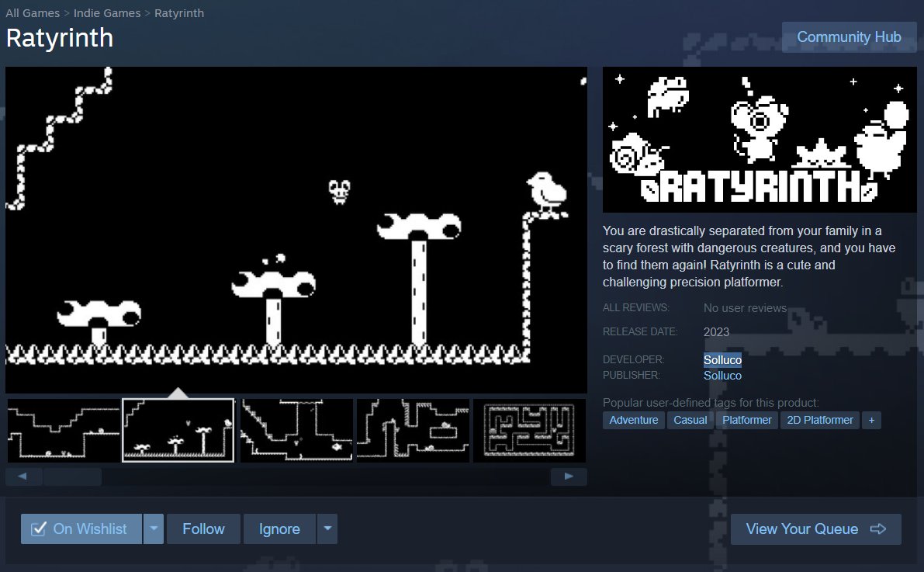924x572 pixels.
Task: Expand the wishlist dropdown arrow
Action: coord(154,529)
